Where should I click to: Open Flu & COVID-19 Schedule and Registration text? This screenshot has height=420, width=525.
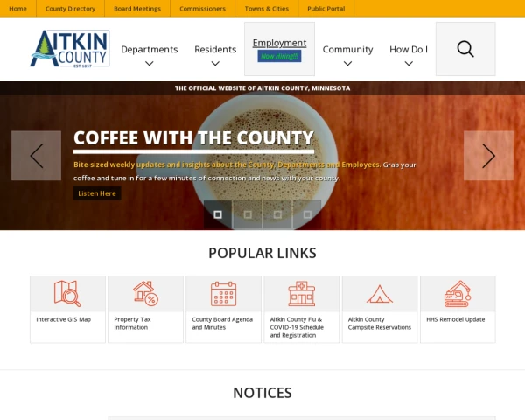pos(297,327)
